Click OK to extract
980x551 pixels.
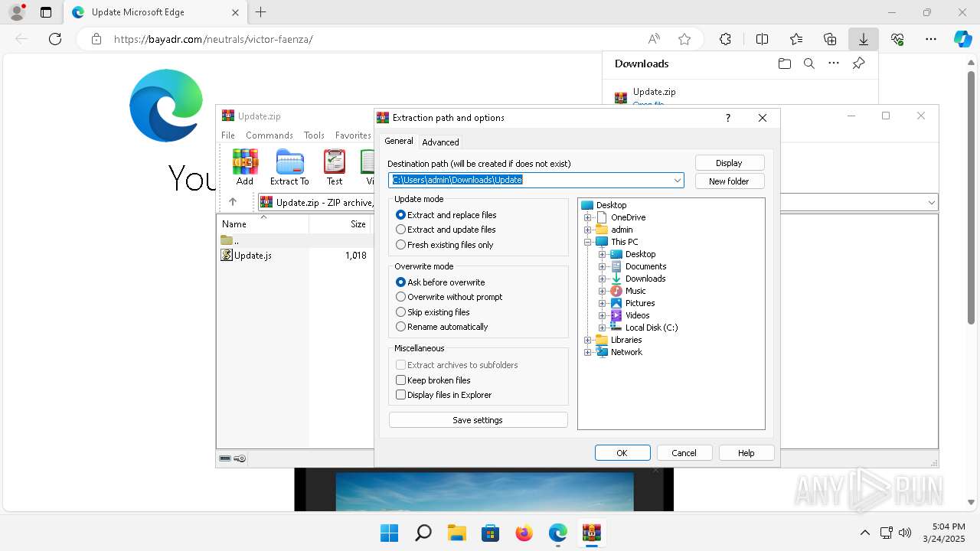pyautogui.click(x=622, y=453)
